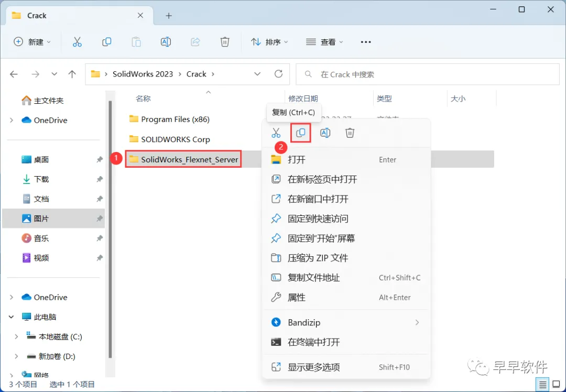Choose Open in new window (在新窗口中打开)
The height and width of the screenshot is (392, 566).
coord(346,199)
